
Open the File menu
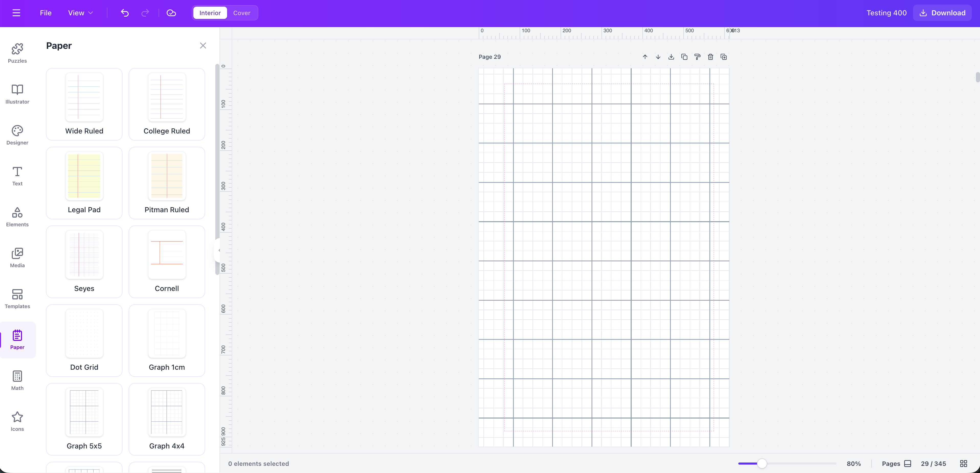click(45, 13)
